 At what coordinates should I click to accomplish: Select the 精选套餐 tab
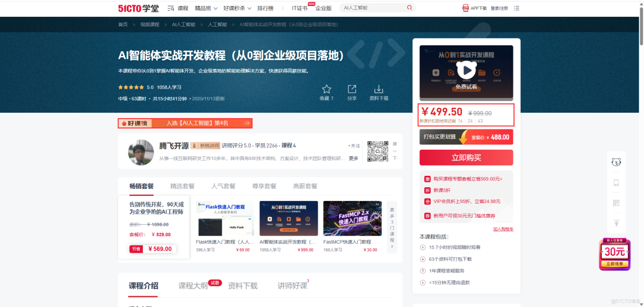(x=182, y=186)
